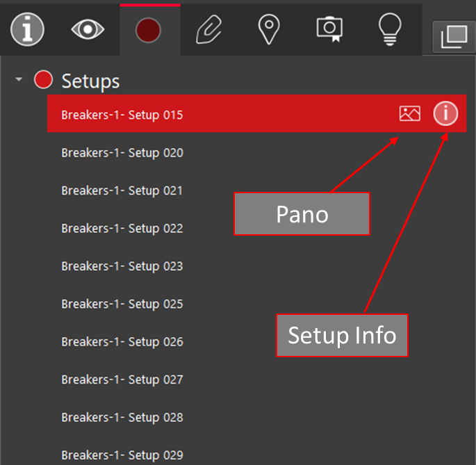This screenshot has width=476, height=465.
Task: Click the Setups group label
Action: (x=90, y=81)
